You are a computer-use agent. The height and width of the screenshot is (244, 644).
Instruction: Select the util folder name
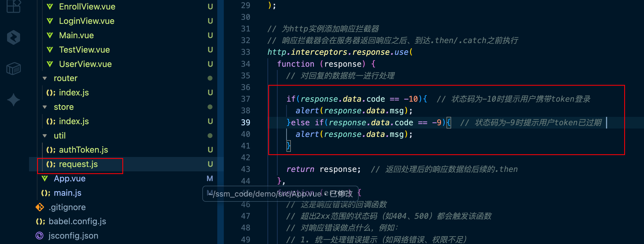(x=60, y=136)
